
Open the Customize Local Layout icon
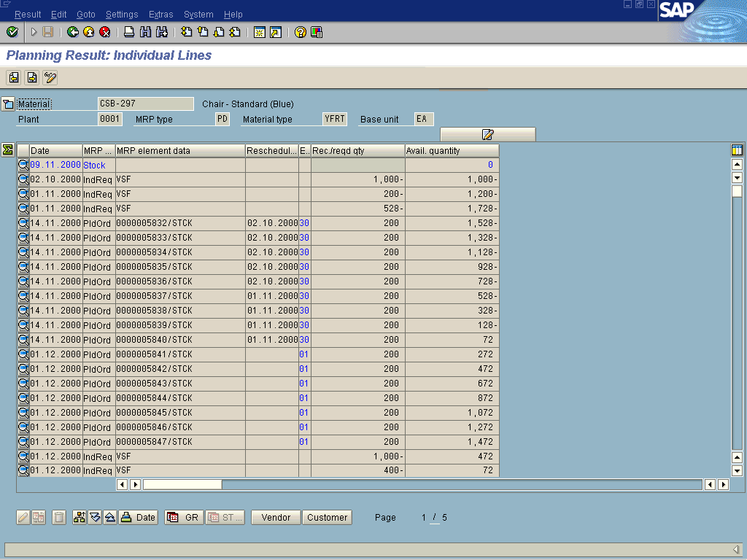(x=317, y=32)
